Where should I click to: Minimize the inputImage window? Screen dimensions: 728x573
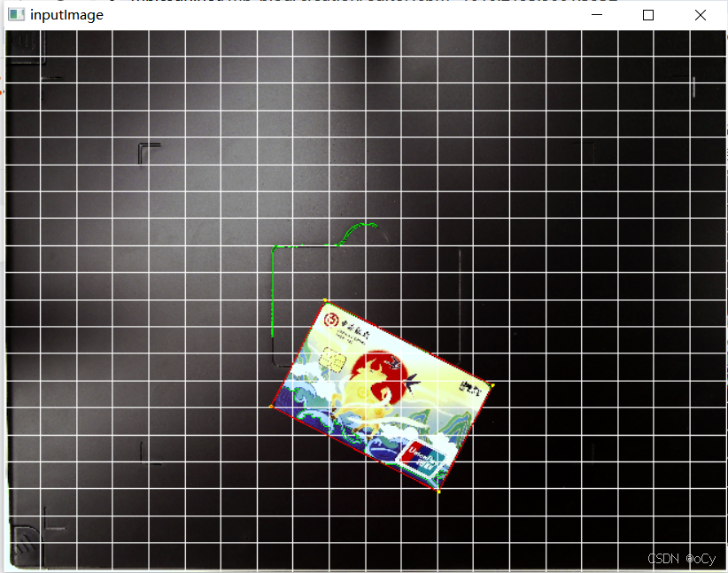[597, 15]
